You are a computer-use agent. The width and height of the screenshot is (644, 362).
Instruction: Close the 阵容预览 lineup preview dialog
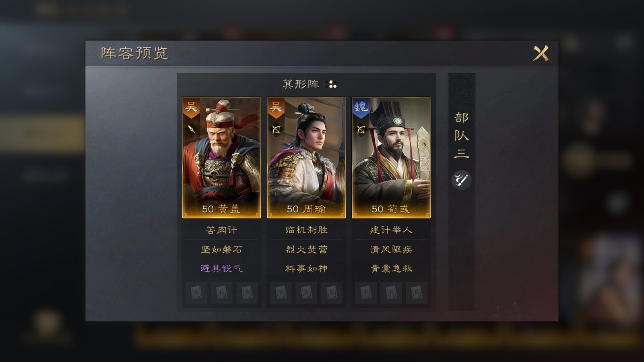[541, 53]
